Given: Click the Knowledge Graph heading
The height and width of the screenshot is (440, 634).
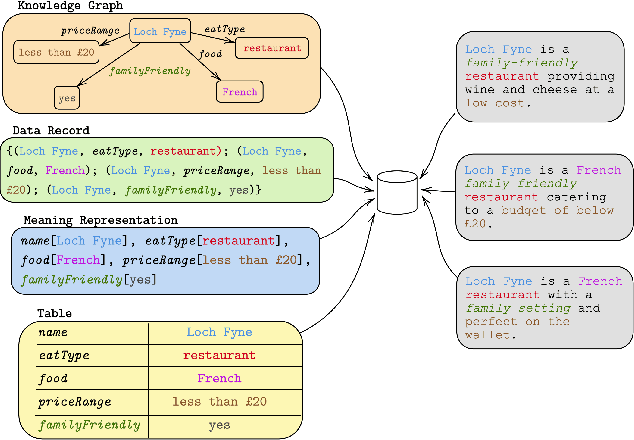Looking at the screenshot, I should click(x=56, y=7).
